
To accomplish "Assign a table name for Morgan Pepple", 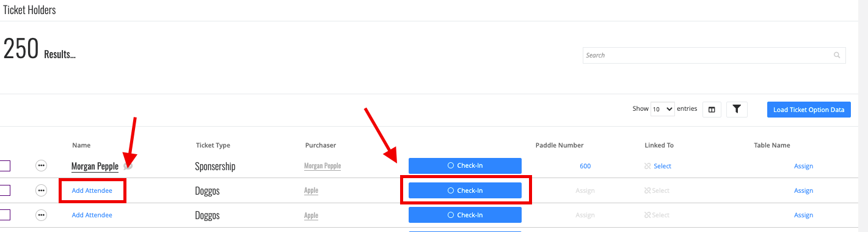I will pyautogui.click(x=803, y=166).
